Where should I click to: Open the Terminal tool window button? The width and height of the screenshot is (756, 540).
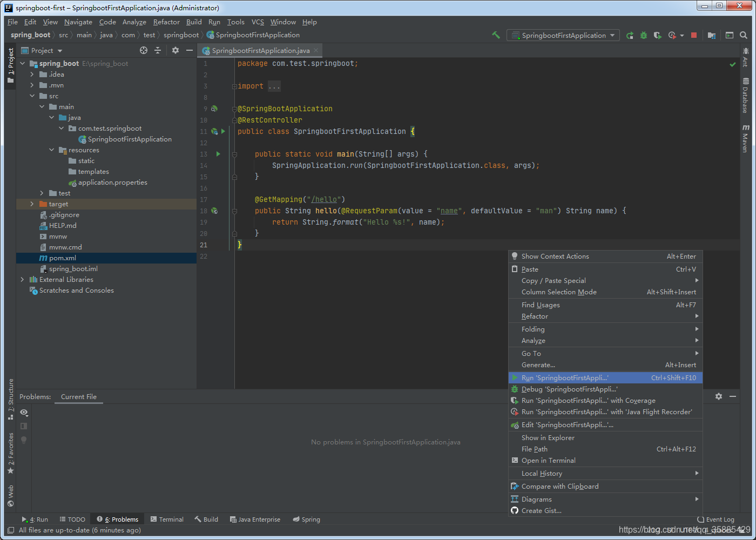167,519
